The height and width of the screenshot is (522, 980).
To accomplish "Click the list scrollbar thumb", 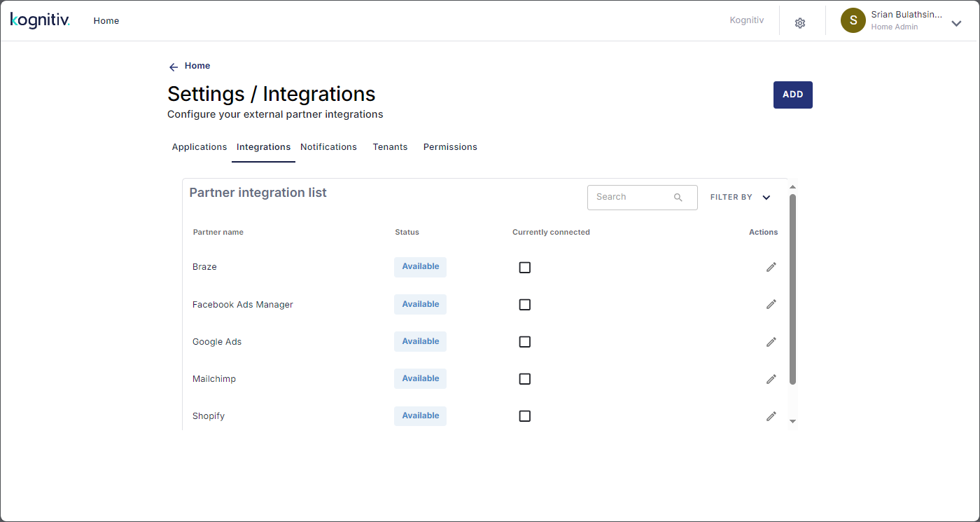I will point(792,289).
